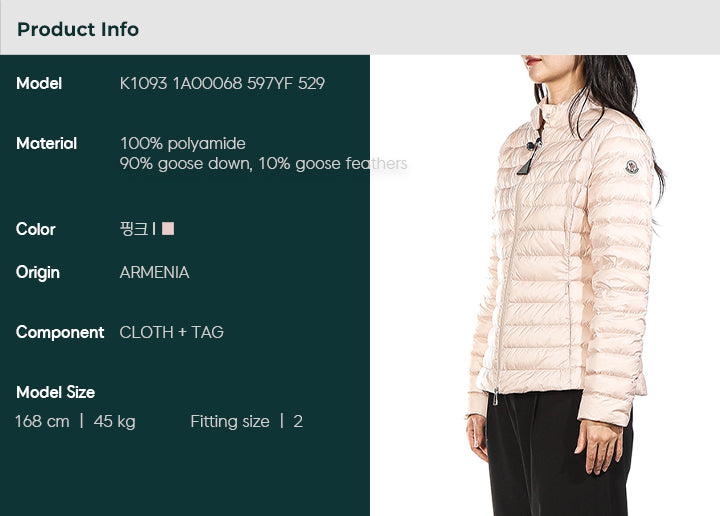Image resolution: width=720 pixels, height=516 pixels.
Task: Click the 45 kg weight value
Action: tap(114, 421)
